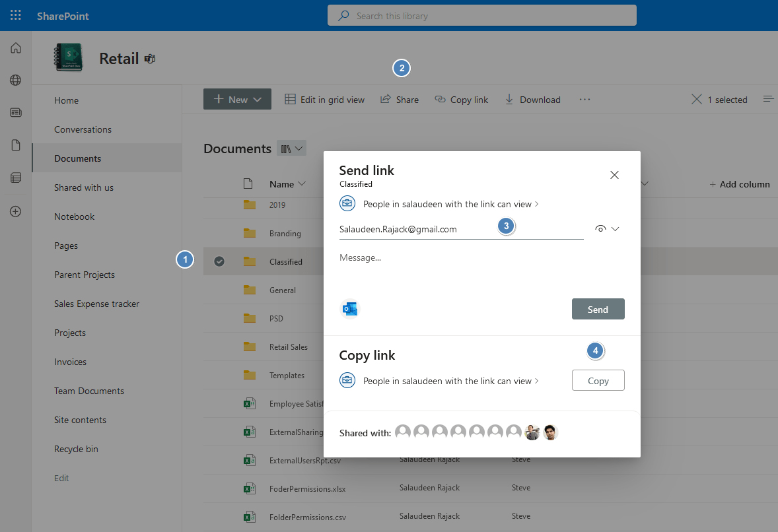Deselect the Classified folder checkmark

219,261
